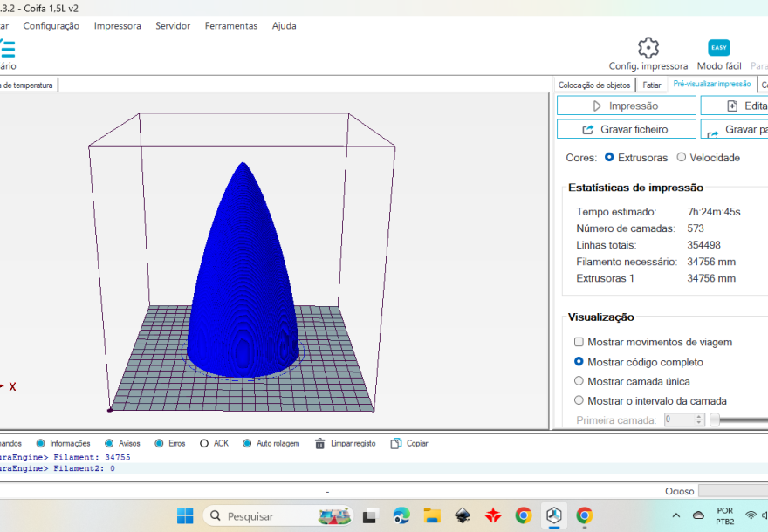Open Microsoft Edge from taskbar
The height and width of the screenshot is (532, 768).
point(401,515)
